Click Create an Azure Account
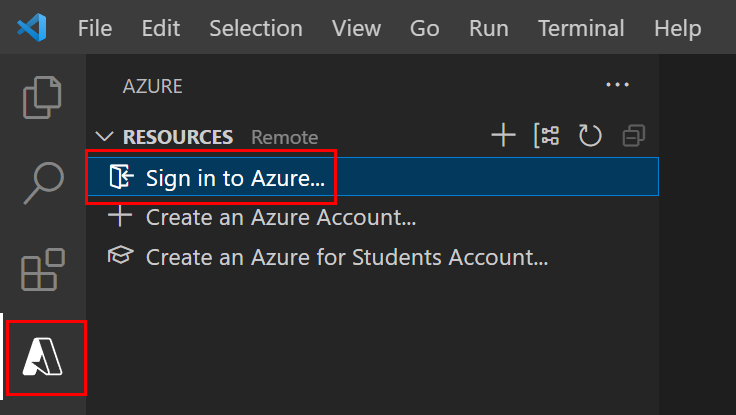The height and width of the screenshot is (415, 736). (x=280, y=216)
